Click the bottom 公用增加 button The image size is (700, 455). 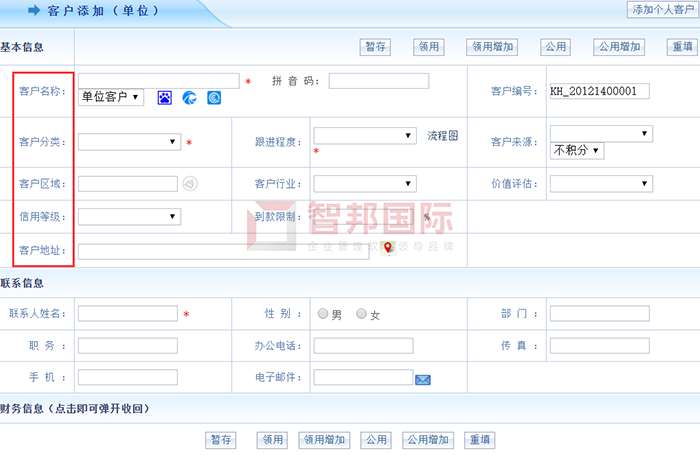428,440
